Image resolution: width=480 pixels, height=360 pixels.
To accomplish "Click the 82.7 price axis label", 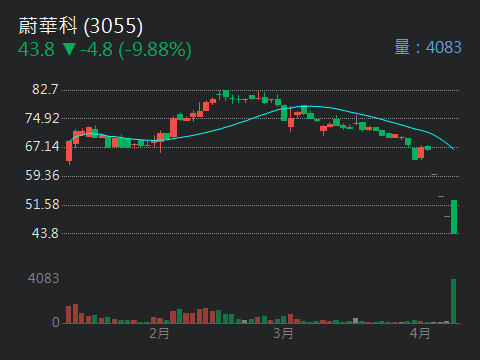I will pyautogui.click(x=45, y=89).
